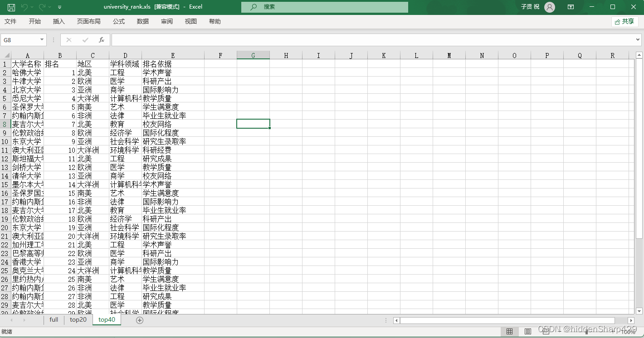Screen dimensions: 644x338
Task: Switch to the 页面布局 ribbon tab
Action: tap(88, 21)
